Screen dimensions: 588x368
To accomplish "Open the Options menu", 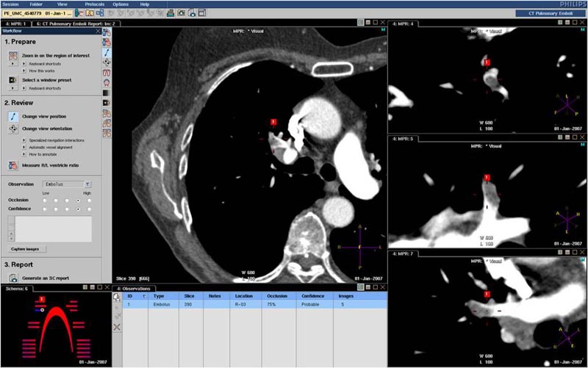I will 121,4.
